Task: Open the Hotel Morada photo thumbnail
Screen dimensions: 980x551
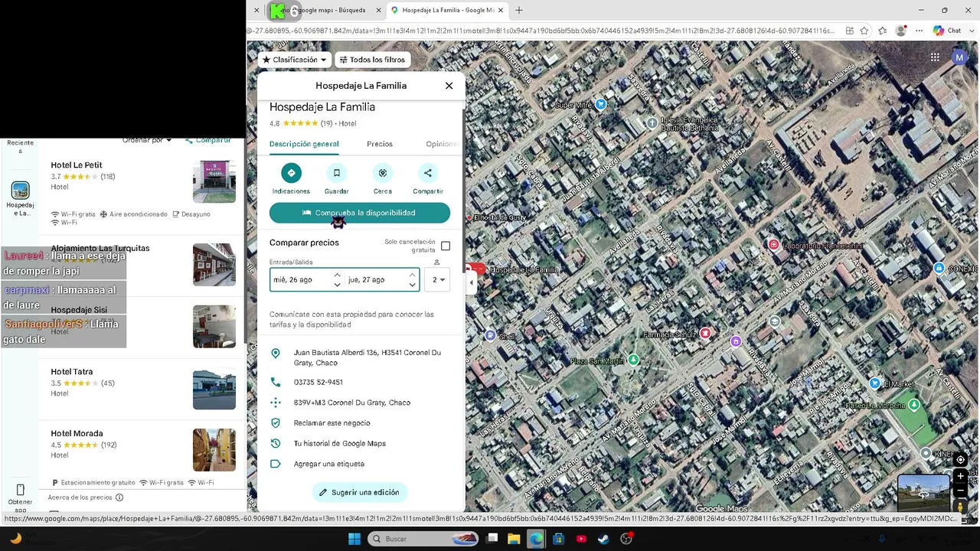Action: coord(214,450)
